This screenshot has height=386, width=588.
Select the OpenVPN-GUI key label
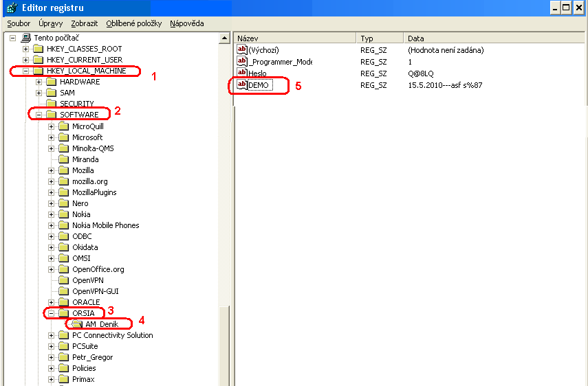[x=96, y=291]
